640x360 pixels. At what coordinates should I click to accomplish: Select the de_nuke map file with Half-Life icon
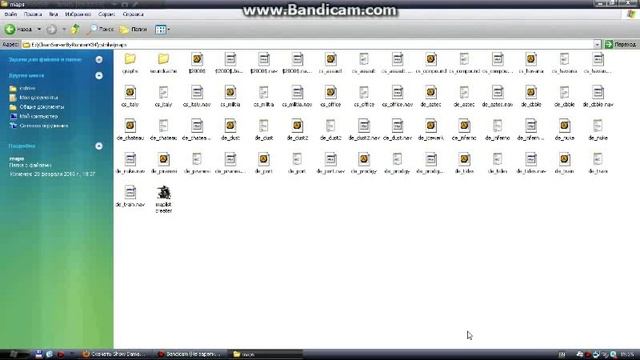pyautogui.click(x=564, y=130)
